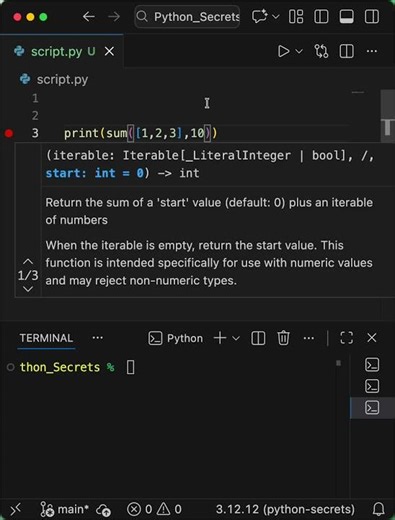Show next signature with down chevron
This screenshot has width=395, height=520.
[28, 289]
